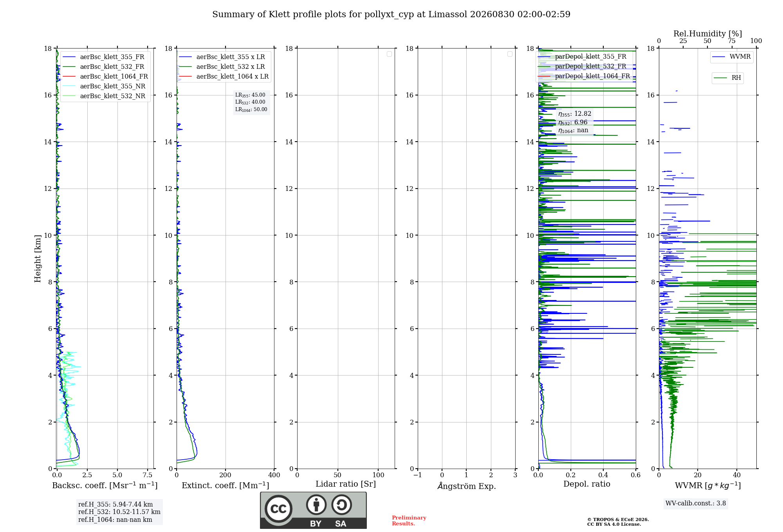Image resolution: width=783 pixels, height=532 pixels.
Task: Click the η355: 12.82 annotation
Action: point(575,114)
